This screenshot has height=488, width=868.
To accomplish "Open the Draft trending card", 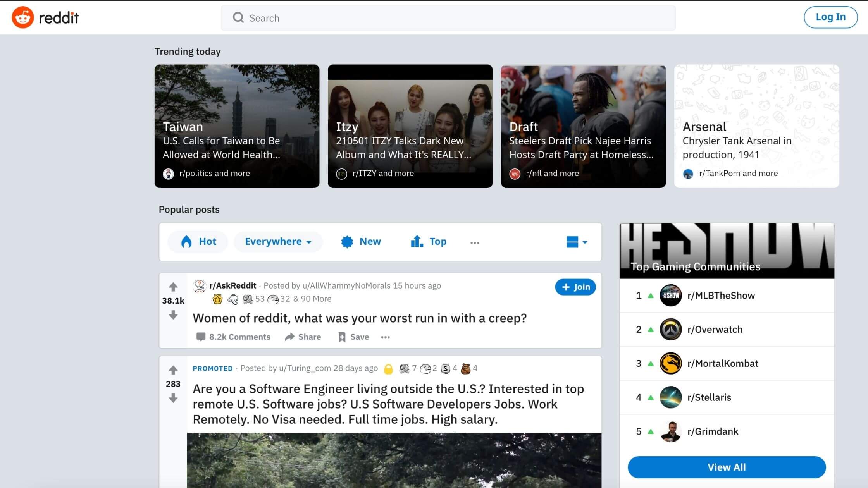I will (583, 126).
